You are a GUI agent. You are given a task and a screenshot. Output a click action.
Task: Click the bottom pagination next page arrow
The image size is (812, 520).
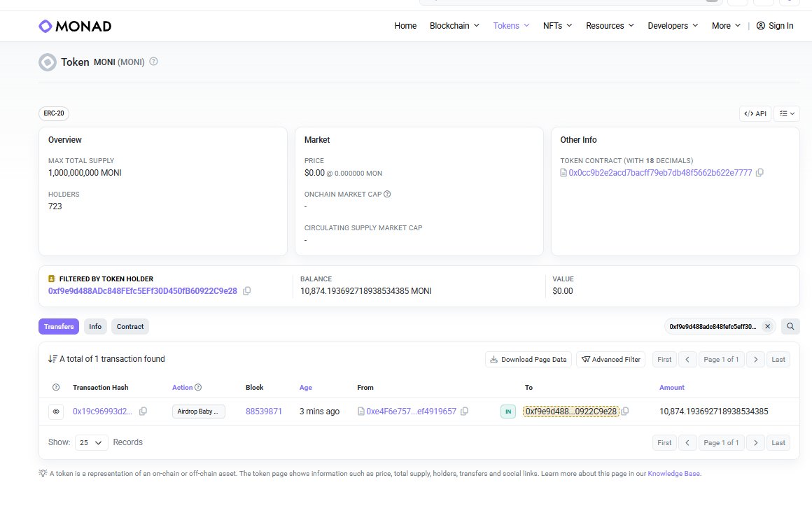point(755,443)
